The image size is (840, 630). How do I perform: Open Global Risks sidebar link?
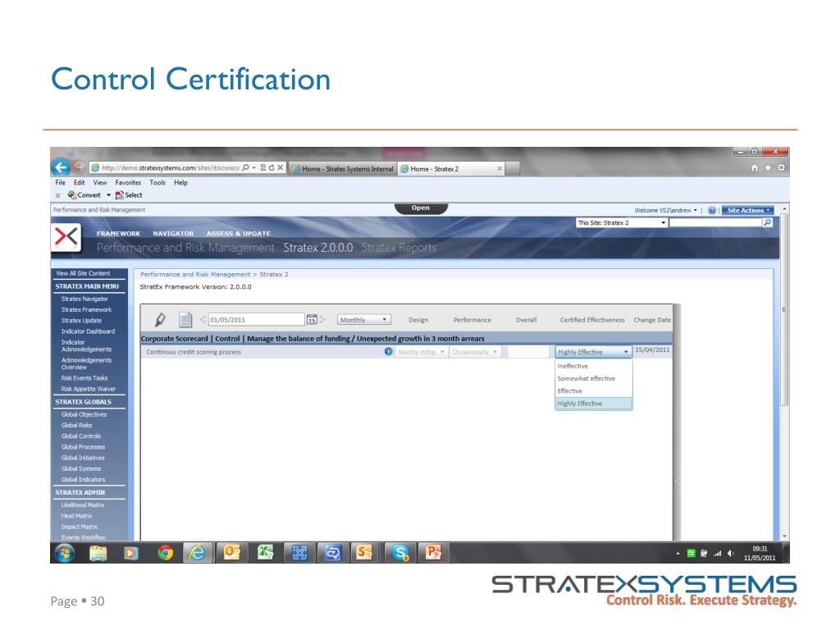pos(76,426)
